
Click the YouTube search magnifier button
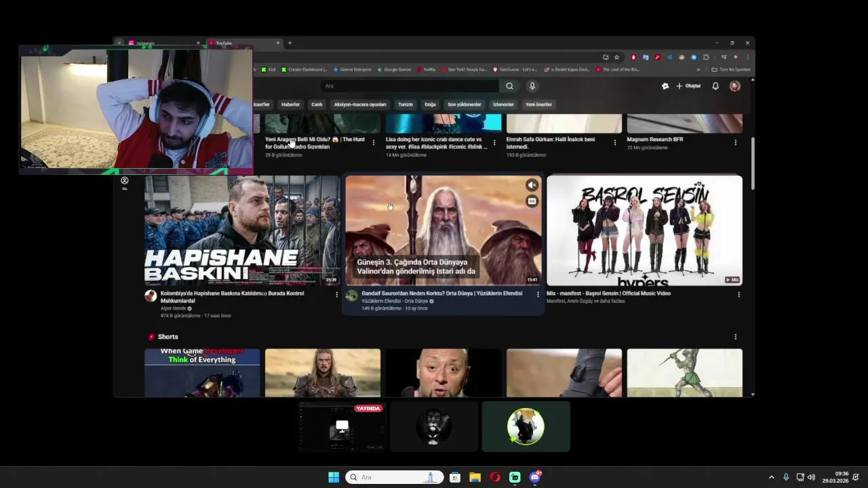[x=509, y=86]
